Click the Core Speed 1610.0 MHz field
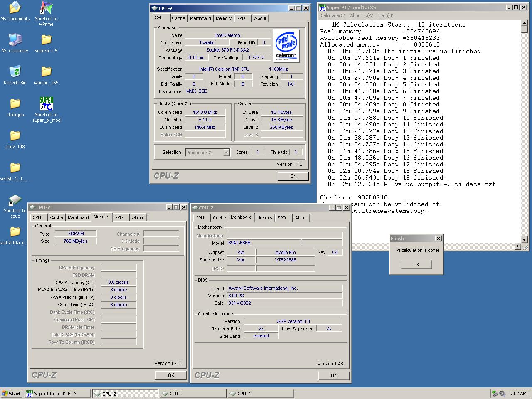Viewport: 532px width, 399px height. (x=205, y=112)
